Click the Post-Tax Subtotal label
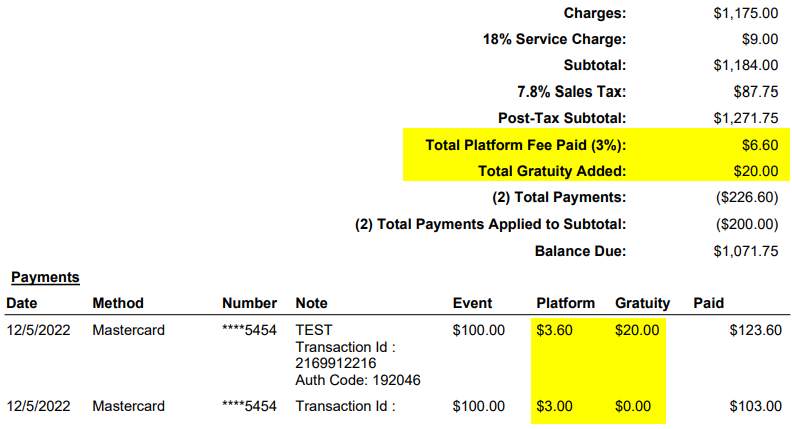This screenshot has width=792, height=429. (562, 118)
